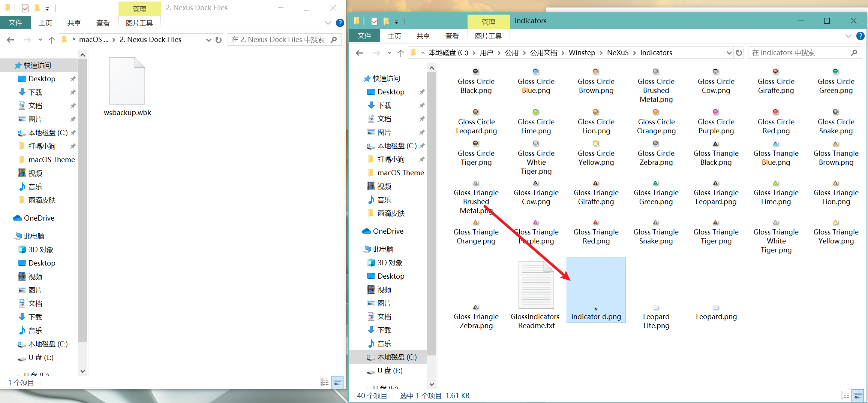Open recent locations dropdown in Indicators window
The height and width of the screenshot is (403, 868).
(x=389, y=53)
